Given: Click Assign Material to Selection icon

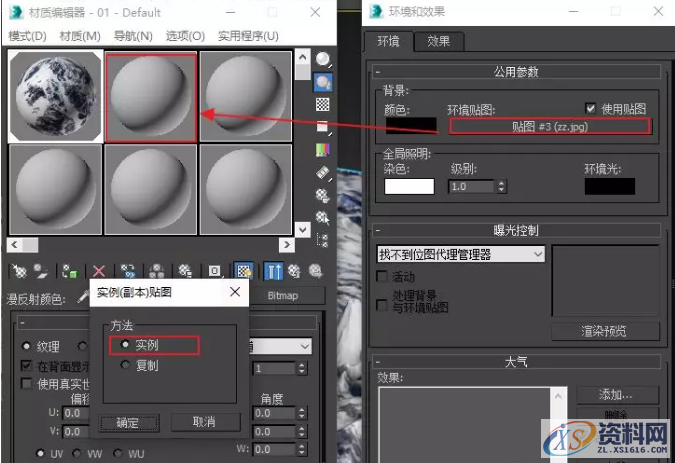Looking at the screenshot, I should click(70, 271).
